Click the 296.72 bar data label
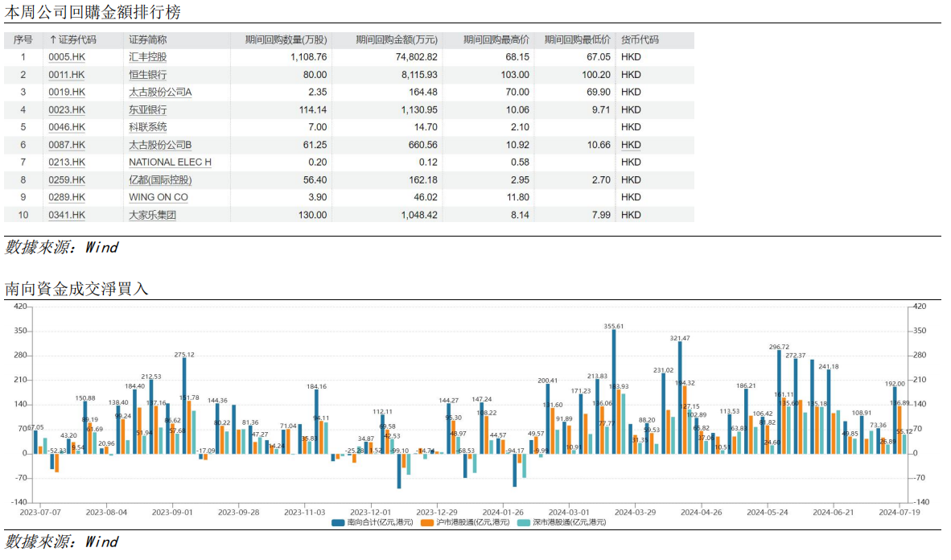Viewport: 951px width, 560px height. tap(779, 347)
